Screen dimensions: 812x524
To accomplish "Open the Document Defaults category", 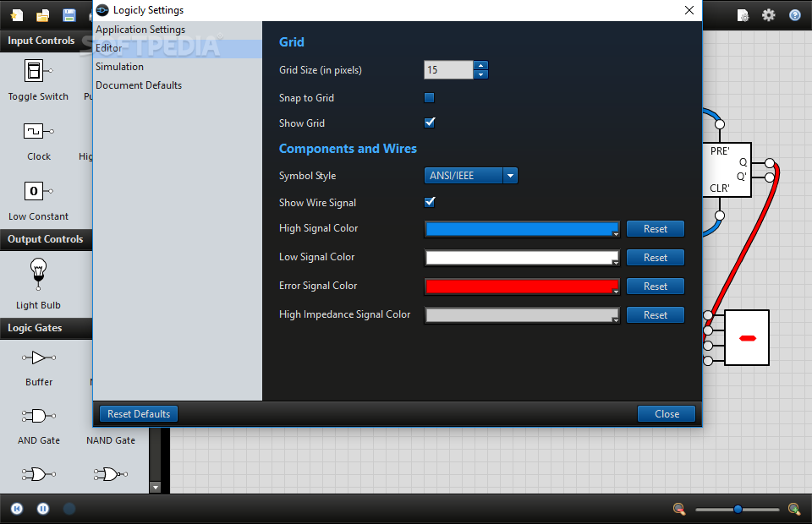I will (x=178, y=85).
